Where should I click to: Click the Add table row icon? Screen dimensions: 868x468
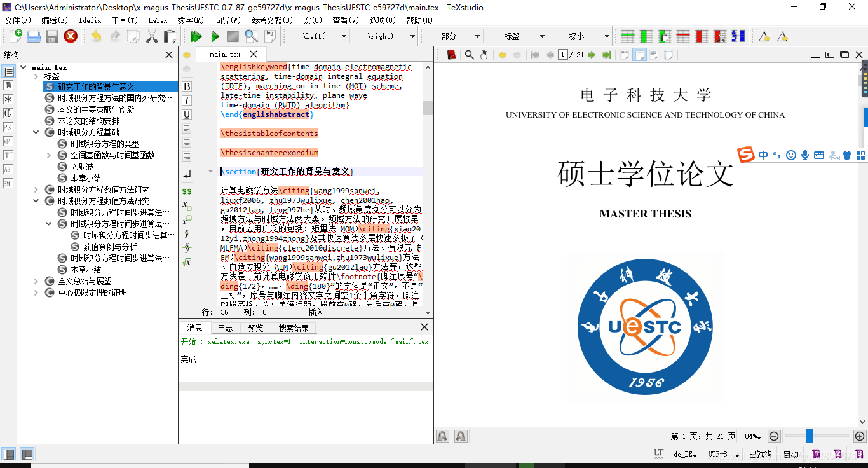[628, 36]
